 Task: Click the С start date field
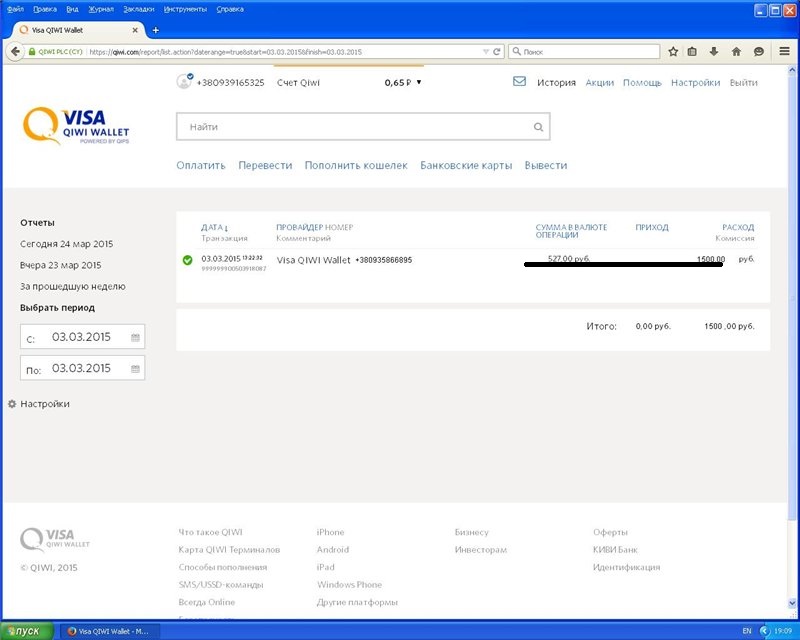point(83,337)
